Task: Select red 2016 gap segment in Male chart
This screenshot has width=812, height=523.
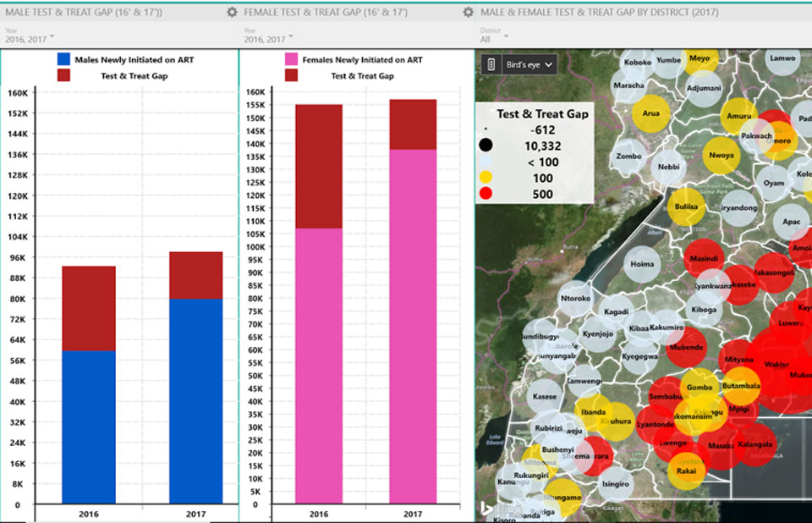Action: click(x=89, y=308)
